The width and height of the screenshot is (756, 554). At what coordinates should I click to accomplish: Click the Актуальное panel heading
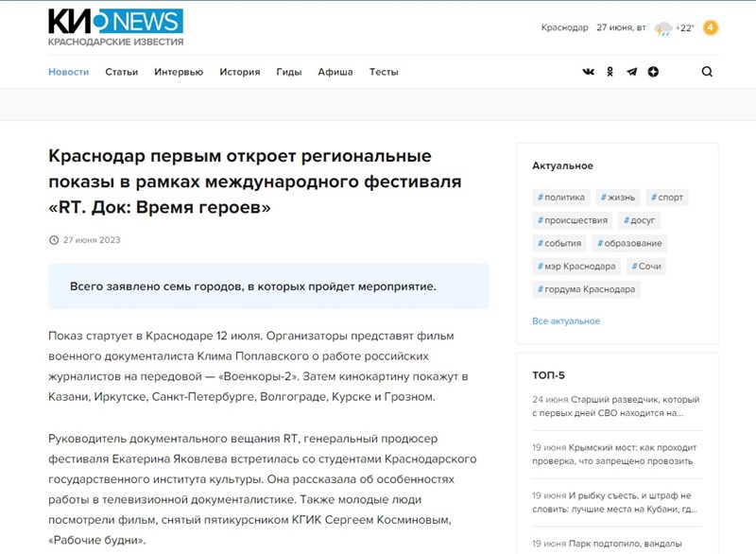coord(562,165)
